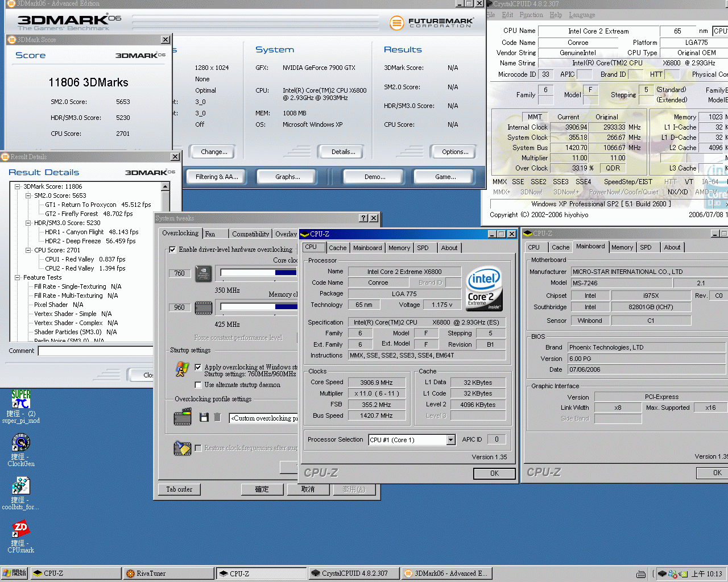The image size is (728, 582).
Task: Click the Graphs... button in 3DMark06
Action: click(288, 177)
